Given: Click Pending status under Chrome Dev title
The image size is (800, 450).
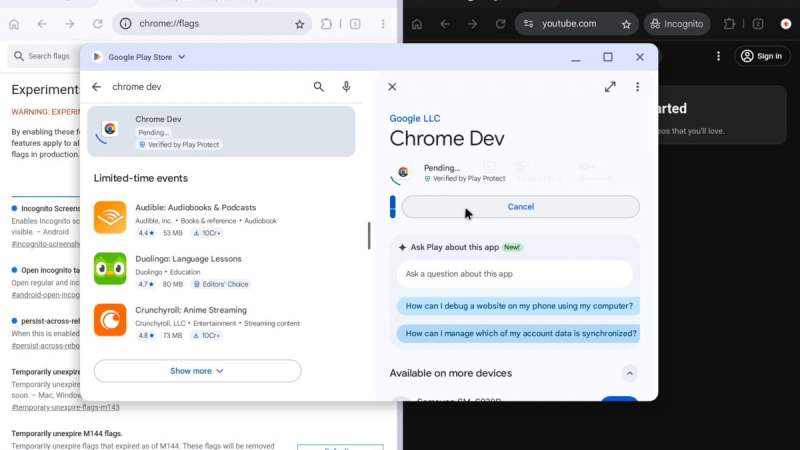Looking at the screenshot, I should pos(442,168).
